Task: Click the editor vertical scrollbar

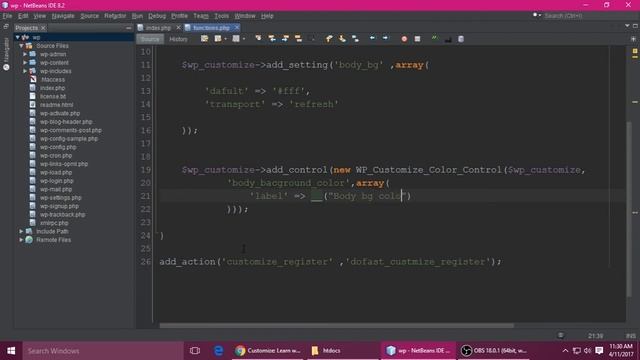Action: coord(629,208)
